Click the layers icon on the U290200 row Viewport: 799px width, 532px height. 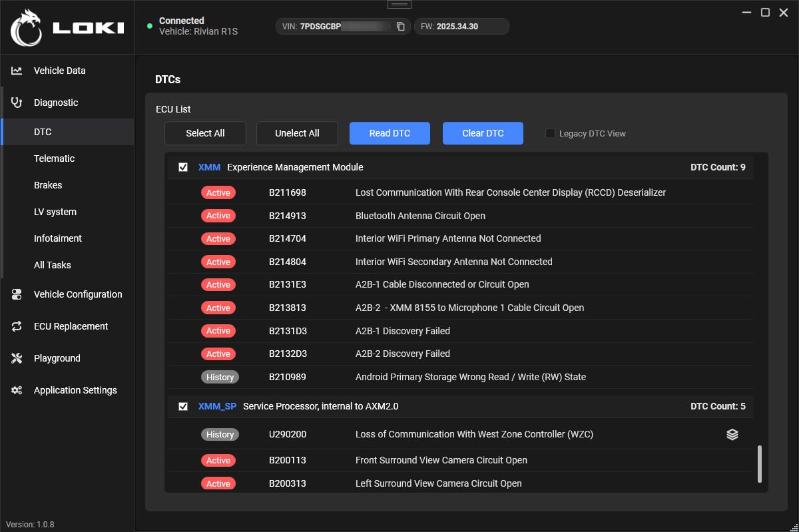(732, 434)
